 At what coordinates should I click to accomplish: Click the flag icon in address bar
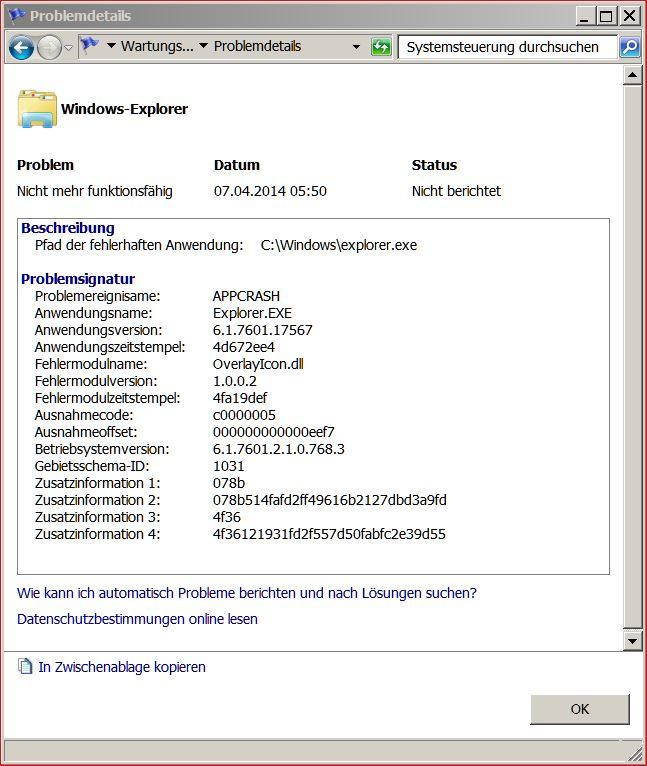pos(89,45)
